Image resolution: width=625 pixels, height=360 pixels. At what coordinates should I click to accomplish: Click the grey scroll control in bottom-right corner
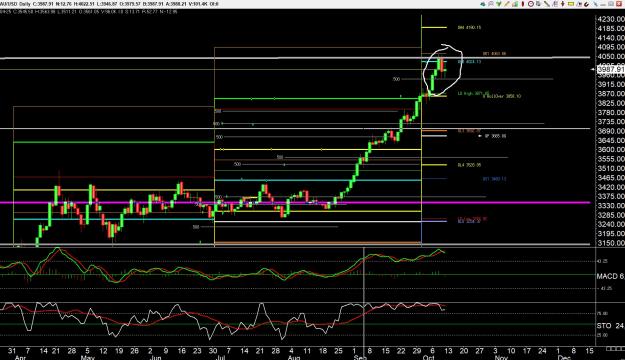(615, 349)
